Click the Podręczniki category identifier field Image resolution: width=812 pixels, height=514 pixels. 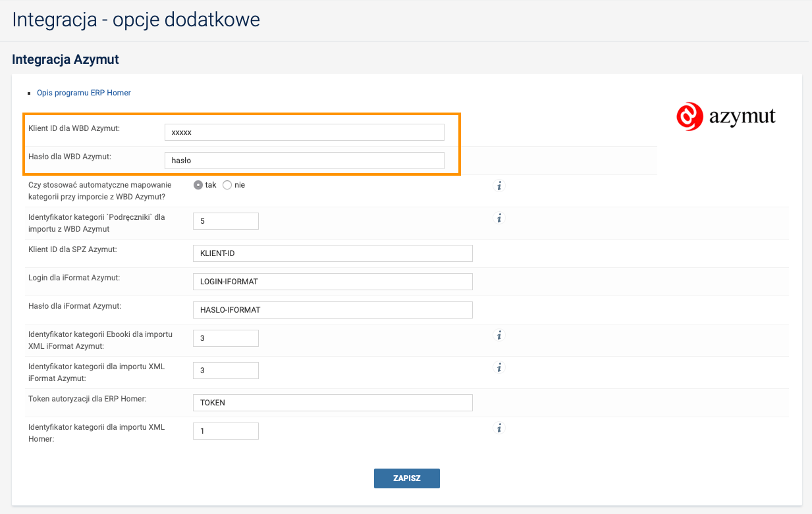pos(225,221)
